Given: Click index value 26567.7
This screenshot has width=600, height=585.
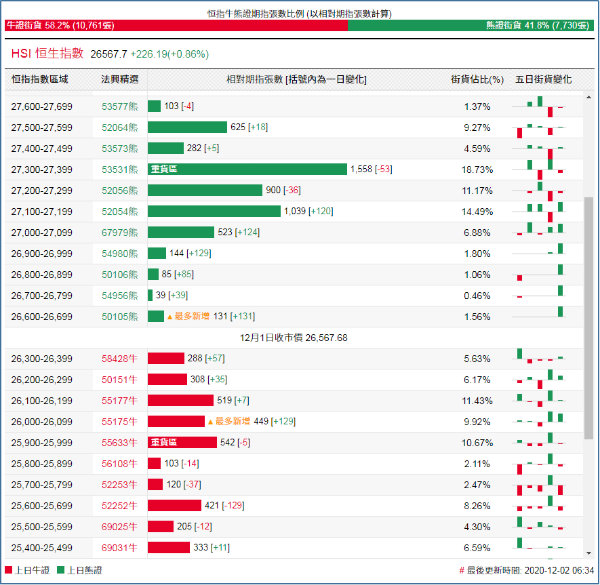Looking at the screenshot, I should coord(109,54).
